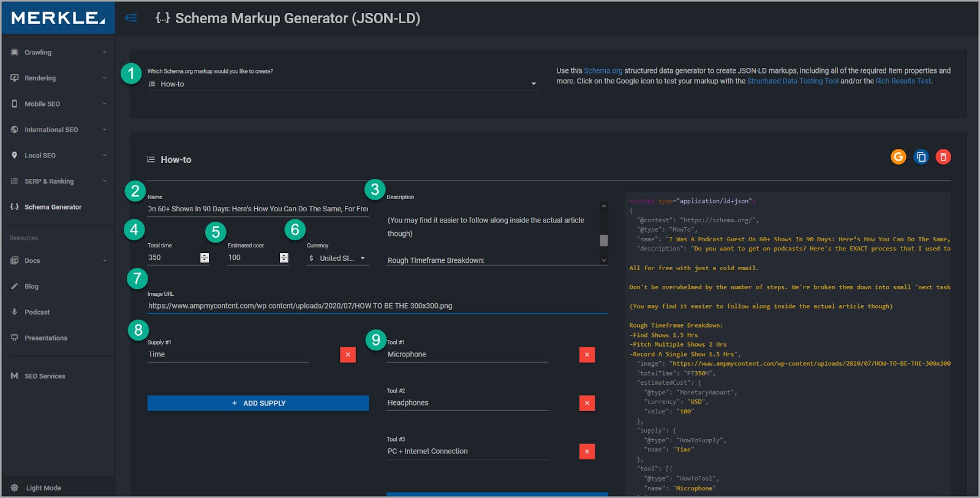980x498 pixels.
Task: Remove the Microphone tool with red X
Action: pyautogui.click(x=587, y=355)
